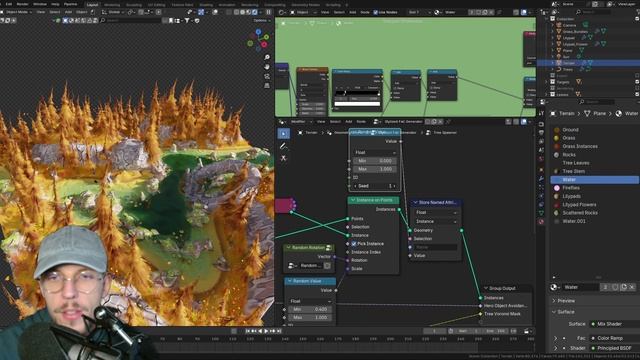Open the Modifier properties wrench tab
The height and width of the screenshot is (360, 640).
[x=541, y=179]
